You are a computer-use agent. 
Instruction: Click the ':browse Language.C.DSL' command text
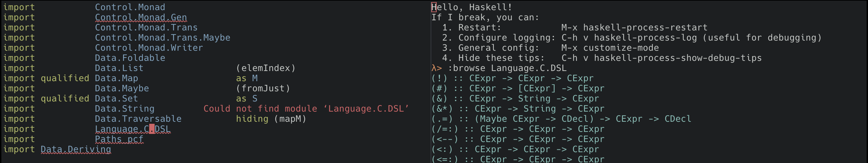(507, 68)
